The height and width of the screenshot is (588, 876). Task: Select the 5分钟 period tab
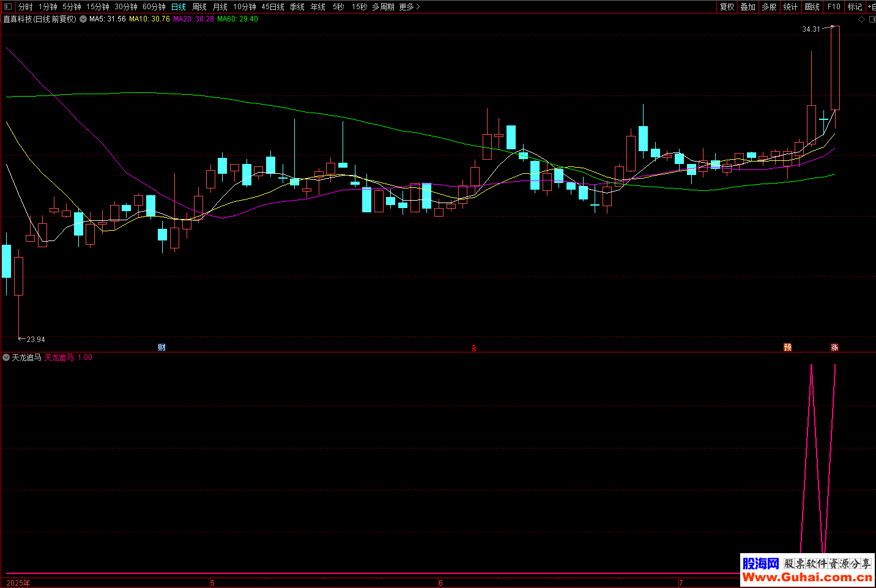(x=72, y=7)
